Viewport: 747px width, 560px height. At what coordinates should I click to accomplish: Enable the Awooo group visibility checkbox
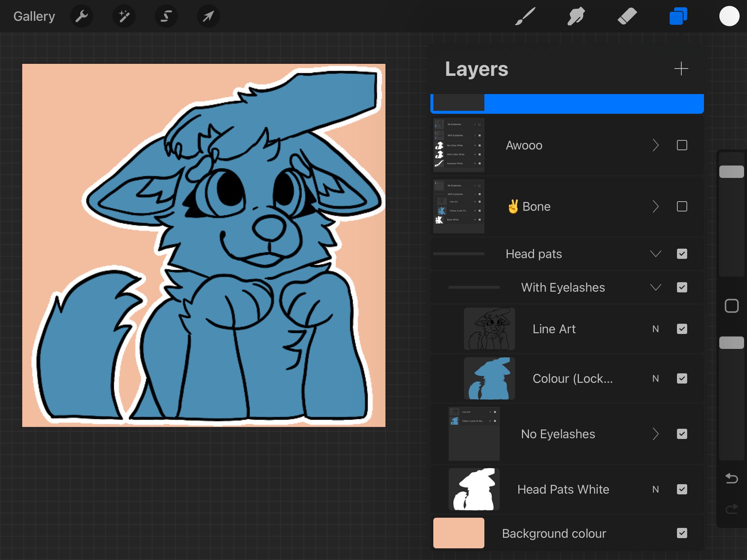click(x=682, y=145)
